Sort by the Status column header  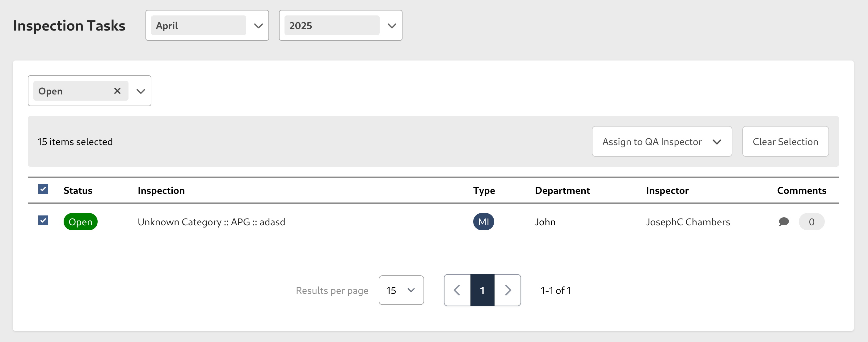(78, 190)
